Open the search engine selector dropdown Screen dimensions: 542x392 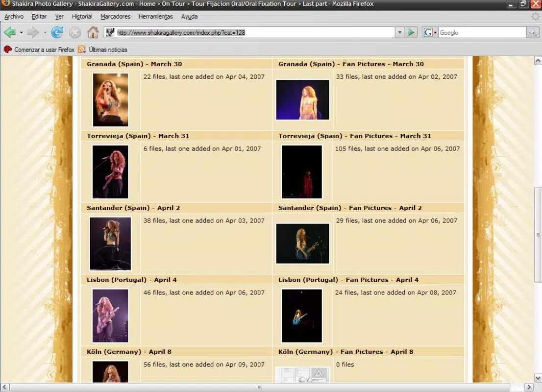click(435, 32)
